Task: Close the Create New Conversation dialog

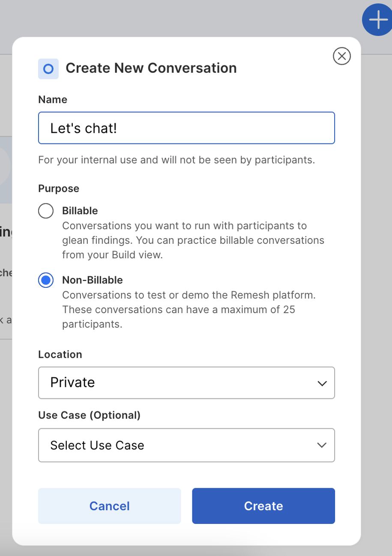Action: pos(341,56)
